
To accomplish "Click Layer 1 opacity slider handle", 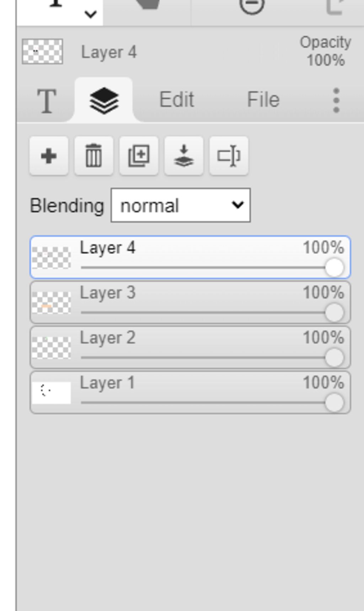I will [x=334, y=403].
